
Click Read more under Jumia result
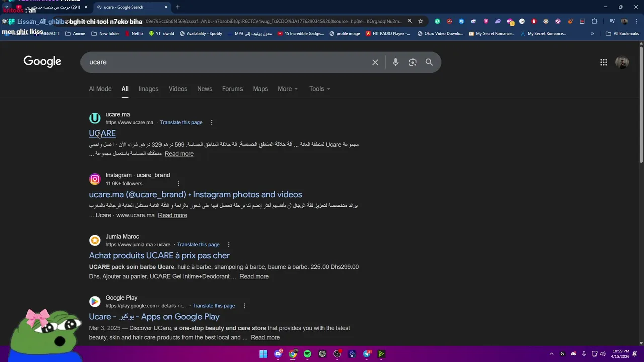(x=254, y=276)
